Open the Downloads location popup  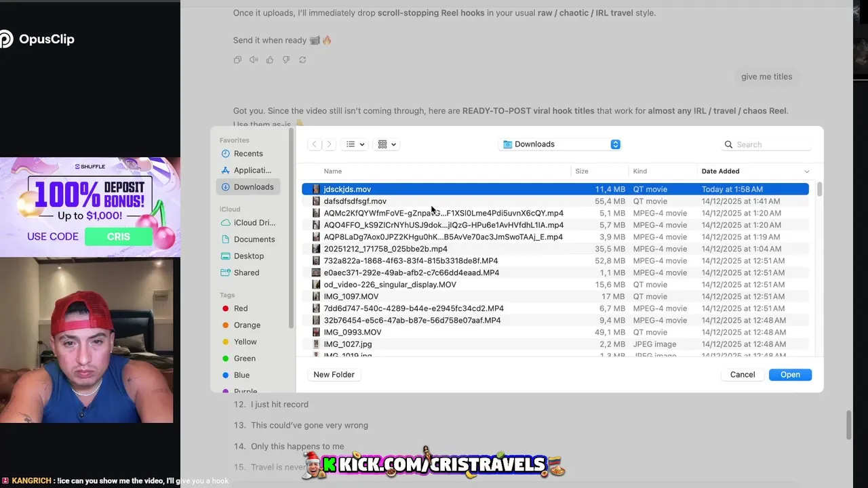(x=561, y=144)
